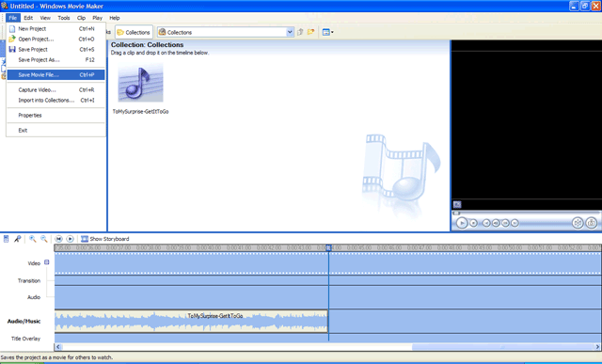Image resolution: width=602 pixels, height=364 pixels.
Task: Click the preview monitor seek bar
Action: pos(526,213)
